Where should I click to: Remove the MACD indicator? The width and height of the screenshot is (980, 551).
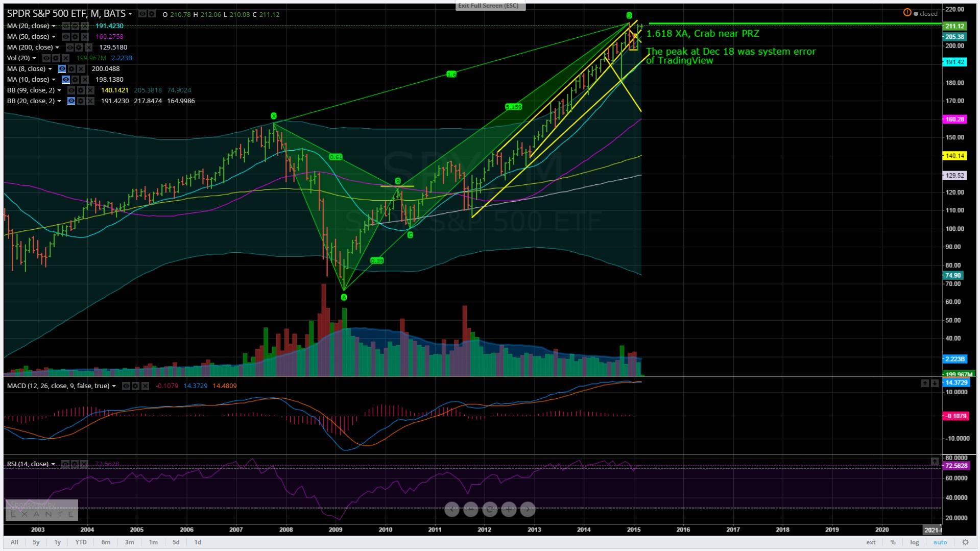coord(145,386)
